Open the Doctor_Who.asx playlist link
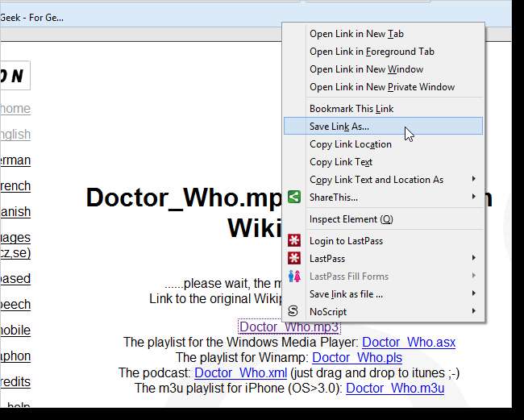The width and height of the screenshot is (524, 420). tap(409, 342)
